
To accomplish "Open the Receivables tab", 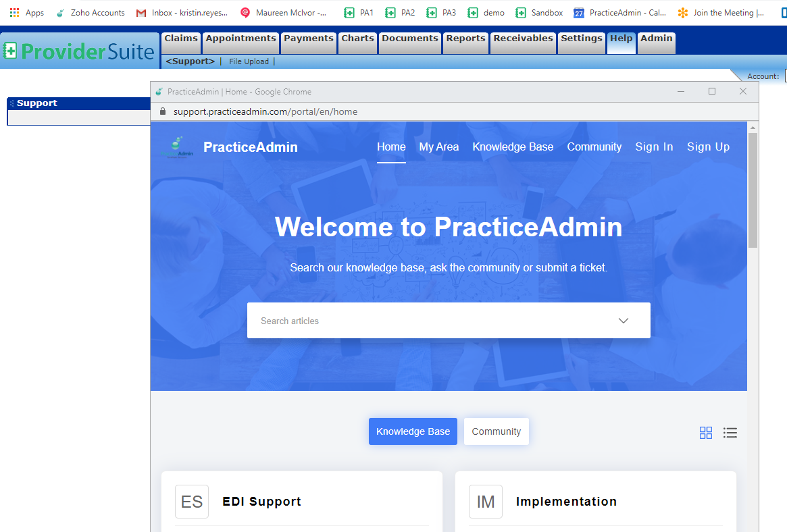I will [523, 42].
